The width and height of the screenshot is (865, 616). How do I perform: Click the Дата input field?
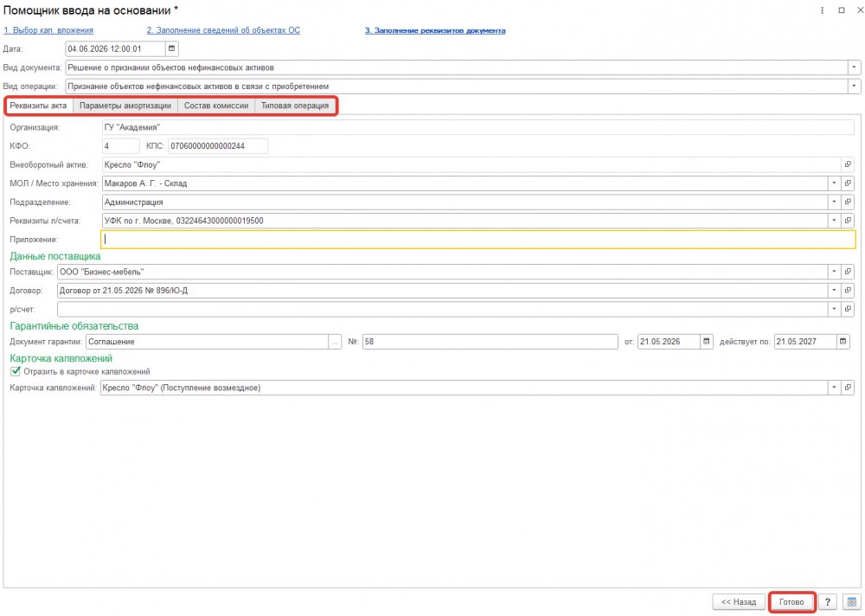click(115, 48)
